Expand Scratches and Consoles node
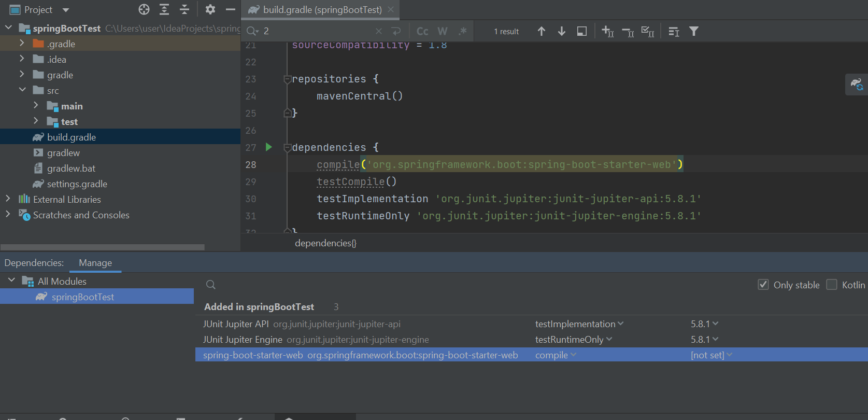This screenshot has height=420, width=868. coord(8,214)
